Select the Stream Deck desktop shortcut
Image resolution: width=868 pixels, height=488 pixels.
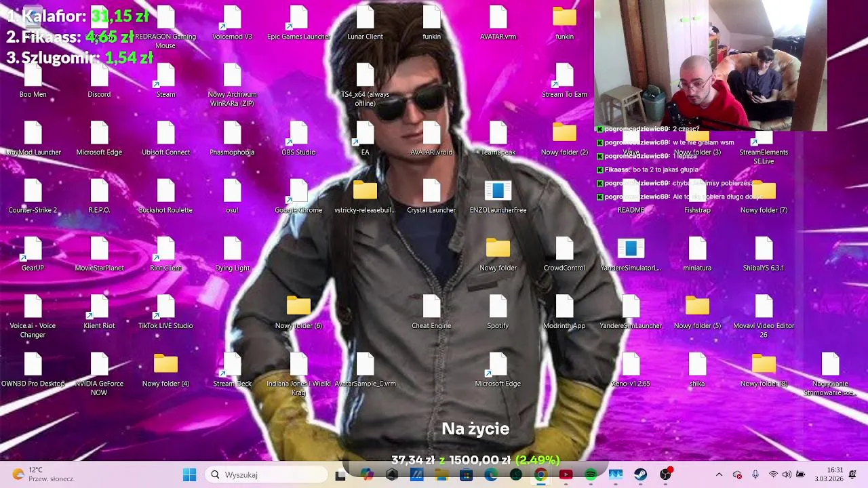pos(232,369)
